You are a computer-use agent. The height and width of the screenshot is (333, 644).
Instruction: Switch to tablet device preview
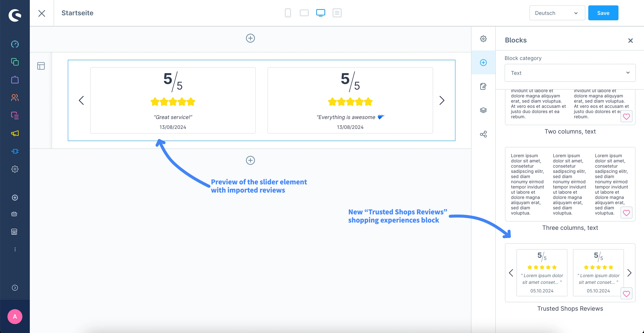304,13
